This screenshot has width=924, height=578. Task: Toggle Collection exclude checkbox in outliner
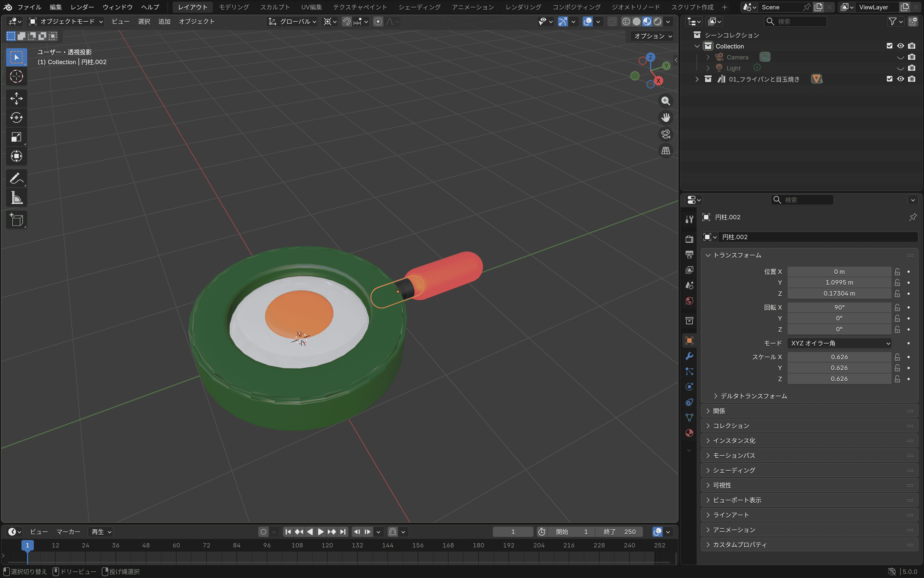[889, 46]
